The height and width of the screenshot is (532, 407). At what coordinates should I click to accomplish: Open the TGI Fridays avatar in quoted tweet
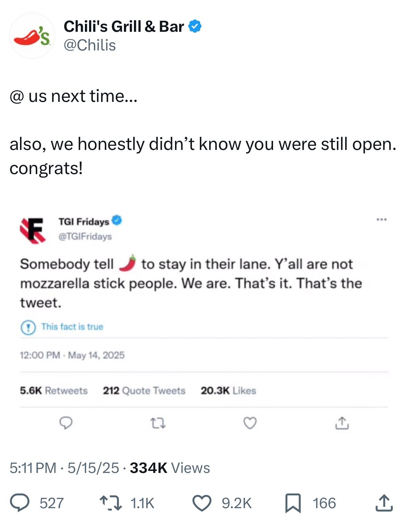pos(33,230)
